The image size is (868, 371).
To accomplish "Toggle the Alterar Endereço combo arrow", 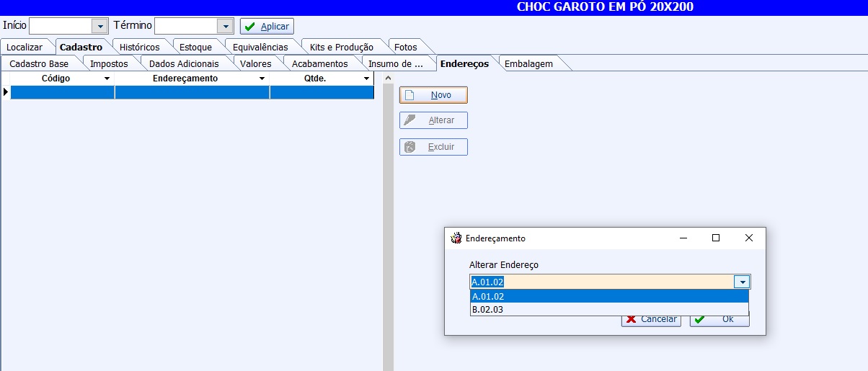I will [x=742, y=282].
